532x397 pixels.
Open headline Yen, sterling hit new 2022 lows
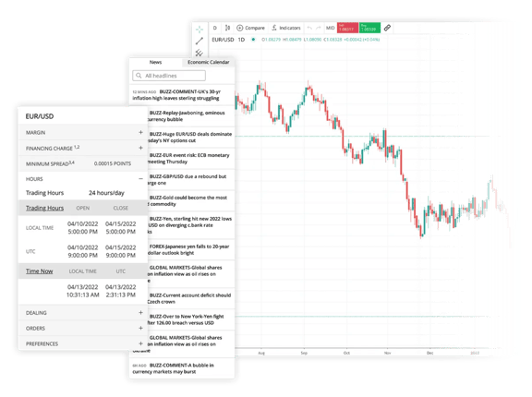point(191,225)
